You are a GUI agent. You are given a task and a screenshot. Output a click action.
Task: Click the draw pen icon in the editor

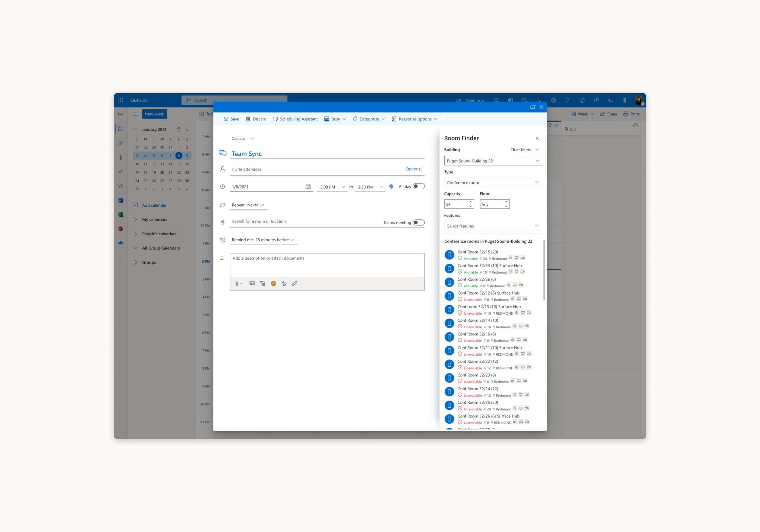pyautogui.click(x=295, y=283)
